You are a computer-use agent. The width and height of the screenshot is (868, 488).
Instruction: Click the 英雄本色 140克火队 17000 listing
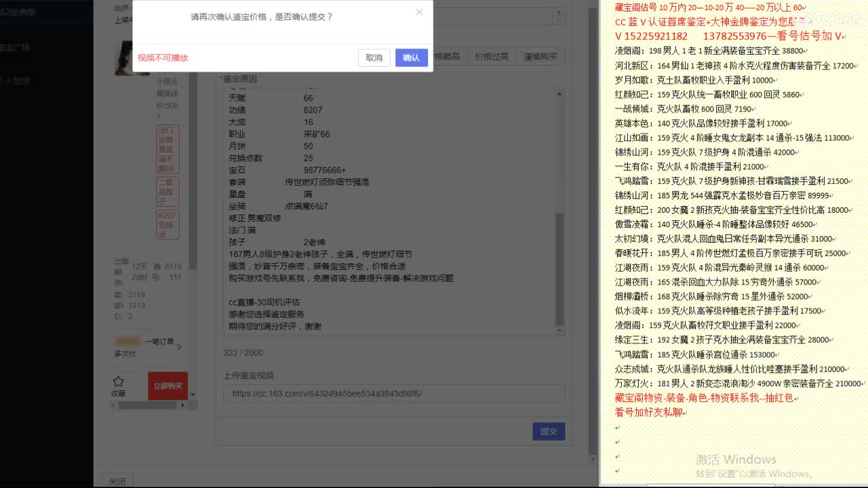703,123
